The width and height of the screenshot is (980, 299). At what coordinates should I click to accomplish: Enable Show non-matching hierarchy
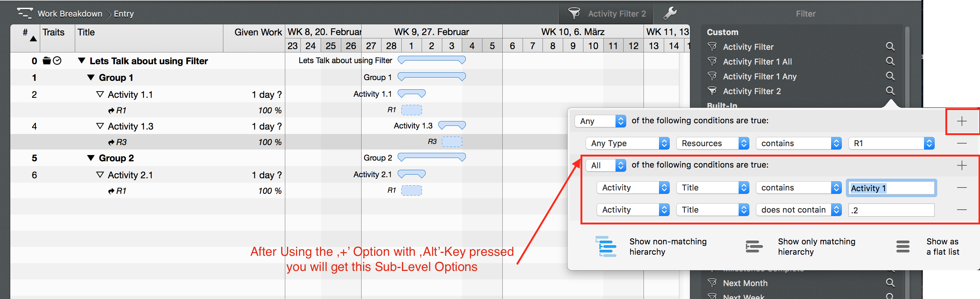point(606,247)
